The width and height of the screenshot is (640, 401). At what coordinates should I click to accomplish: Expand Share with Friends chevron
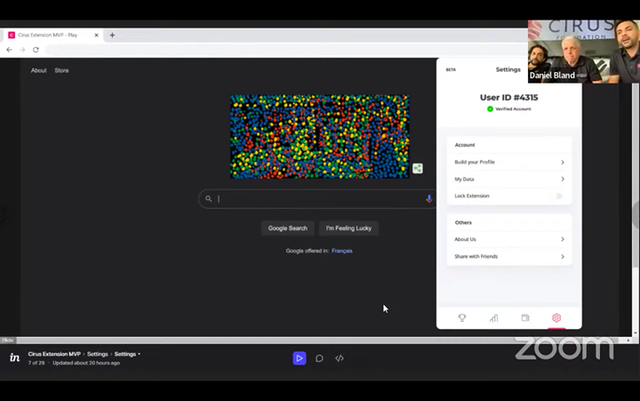click(x=562, y=256)
